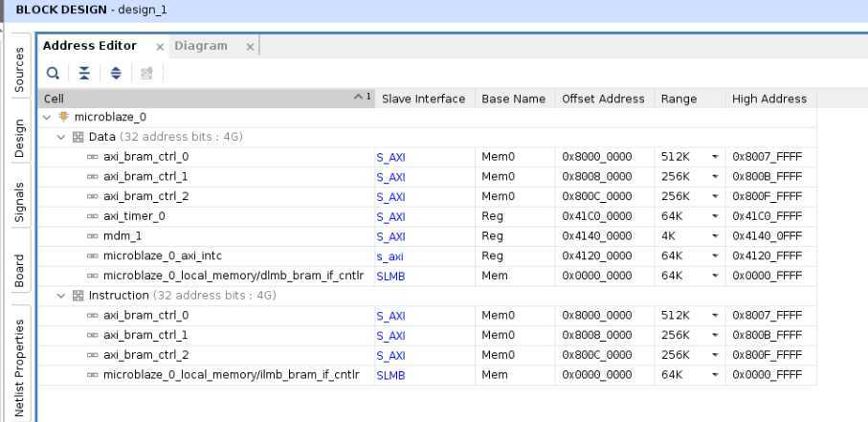Edit offset address 0x4120_0000 cell

click(x=605, y=256)
